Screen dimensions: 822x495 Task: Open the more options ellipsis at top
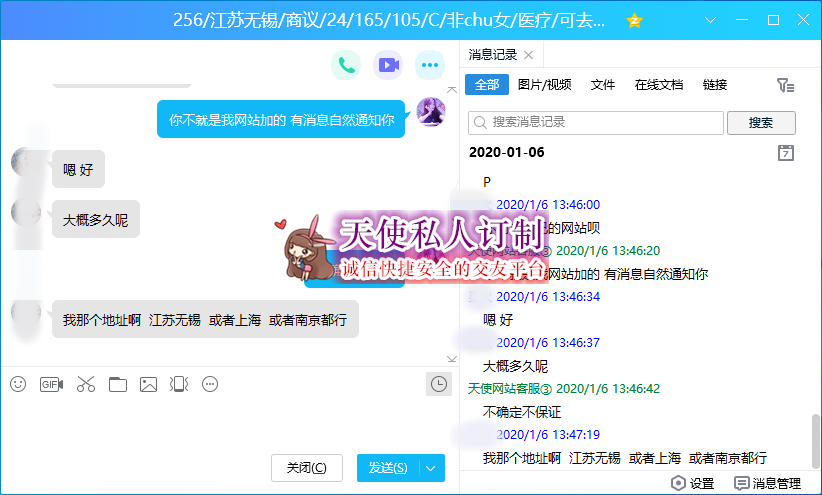(x=430, y=66)
